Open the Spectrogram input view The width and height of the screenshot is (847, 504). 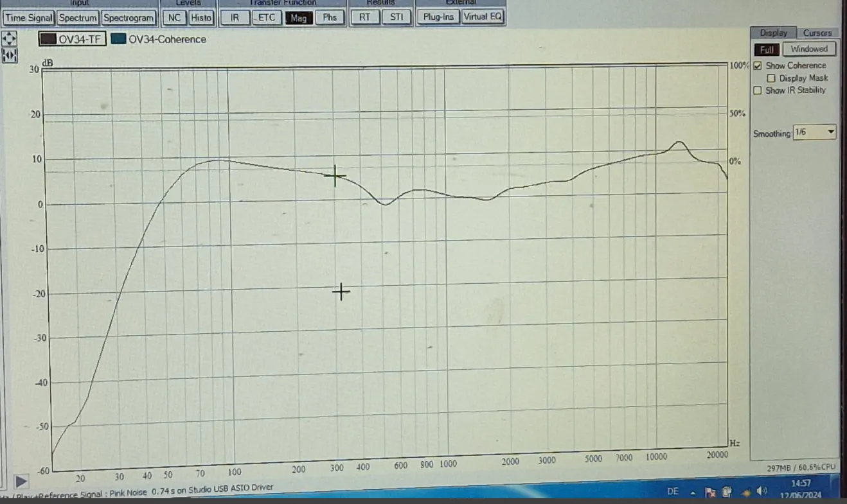click(129, 18)
